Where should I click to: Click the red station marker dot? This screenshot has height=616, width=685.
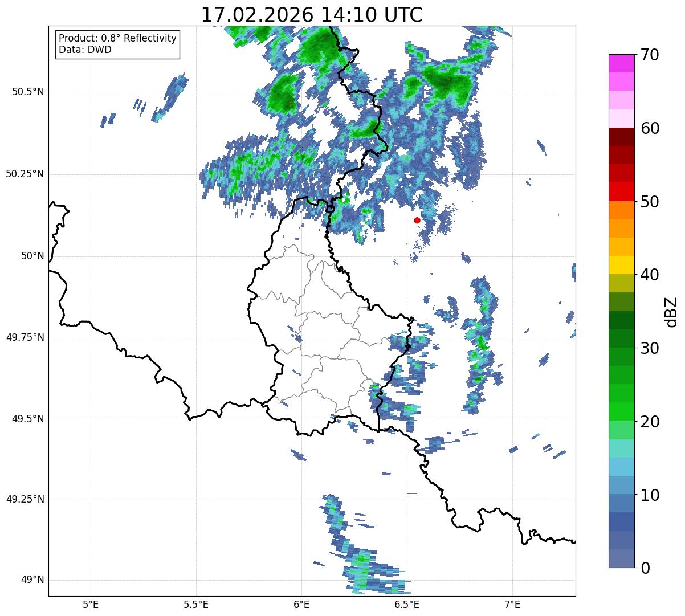[417, 220]
